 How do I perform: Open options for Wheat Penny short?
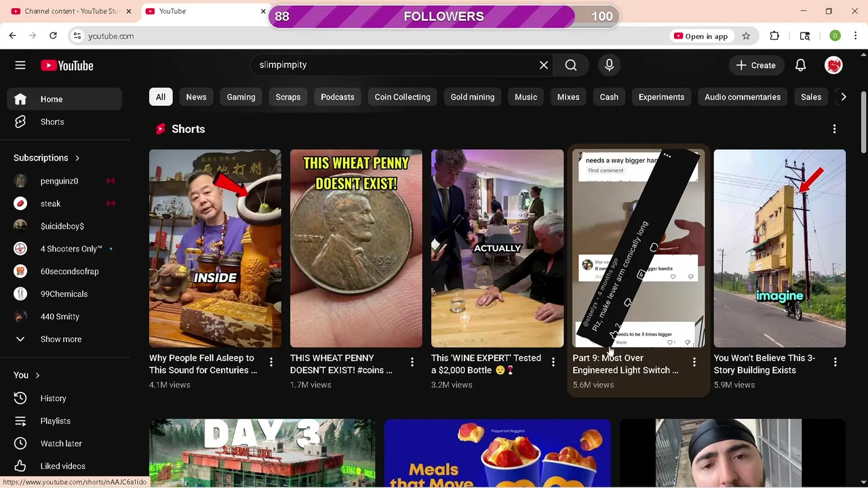coord(412,363)
